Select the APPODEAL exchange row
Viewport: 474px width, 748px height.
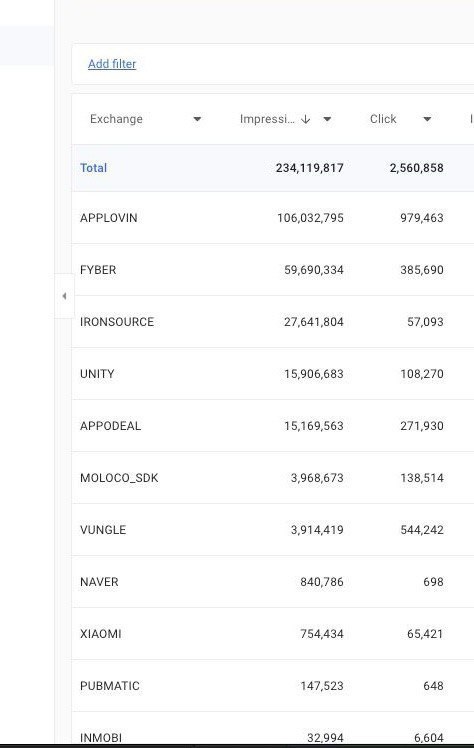click(273, 426)
